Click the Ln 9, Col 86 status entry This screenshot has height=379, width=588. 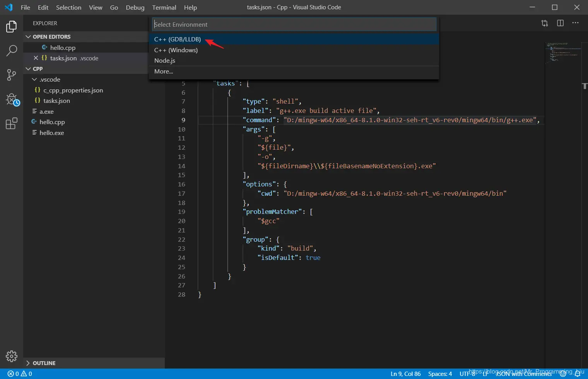405,374
